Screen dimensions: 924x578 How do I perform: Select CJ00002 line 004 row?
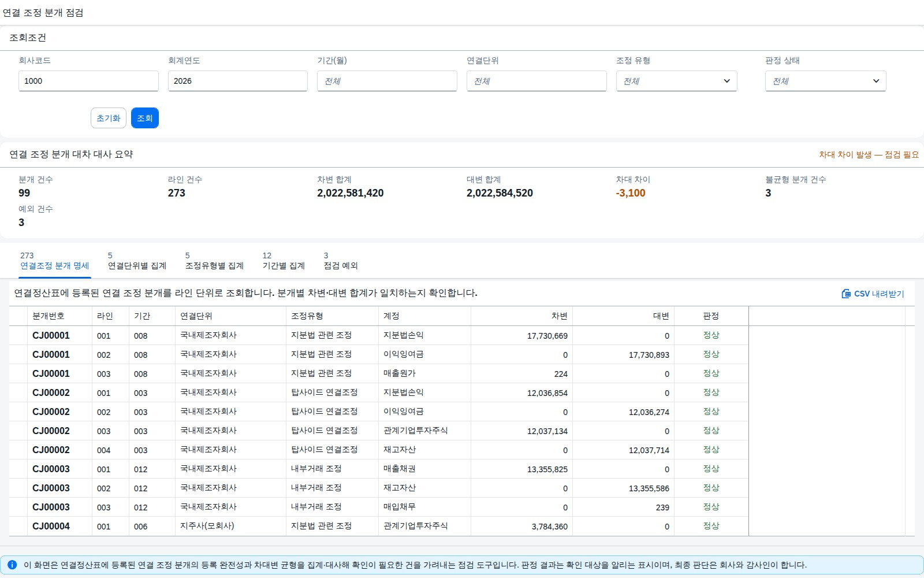coord(379,450)
